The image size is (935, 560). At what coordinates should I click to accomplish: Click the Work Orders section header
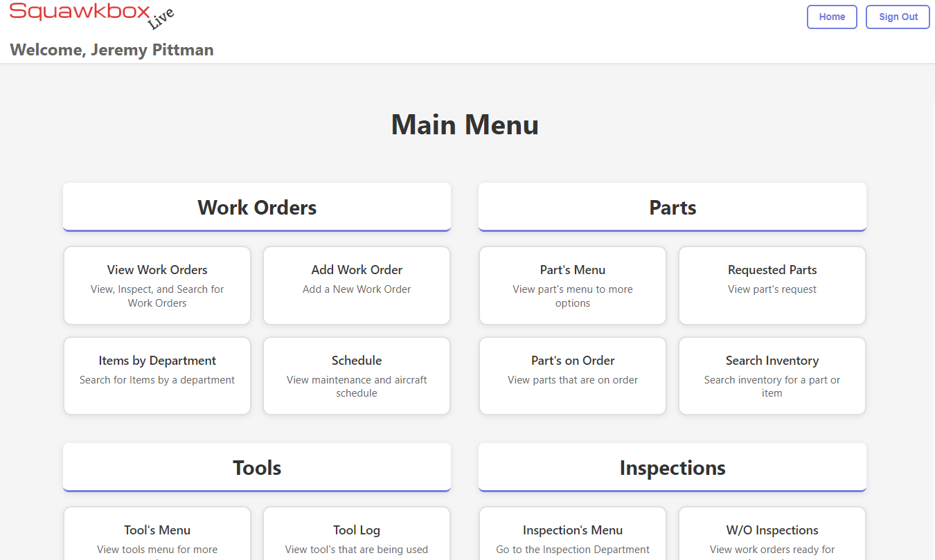[x=257, y=208]
